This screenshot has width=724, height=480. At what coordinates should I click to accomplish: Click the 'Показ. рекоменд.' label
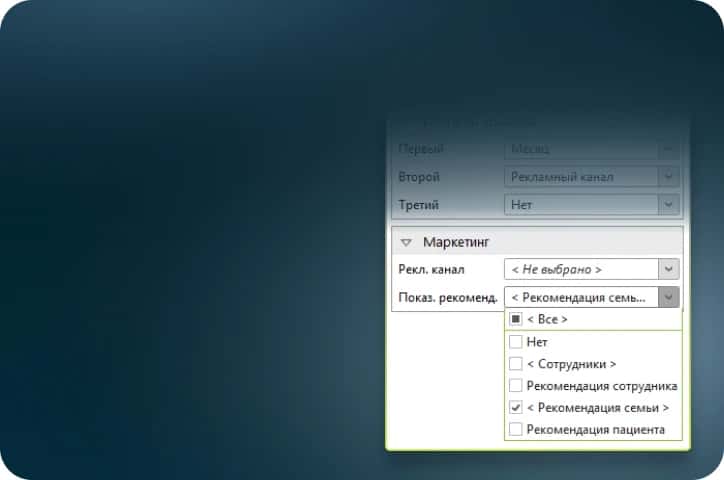pyautogui.click(x=447, y=297)
